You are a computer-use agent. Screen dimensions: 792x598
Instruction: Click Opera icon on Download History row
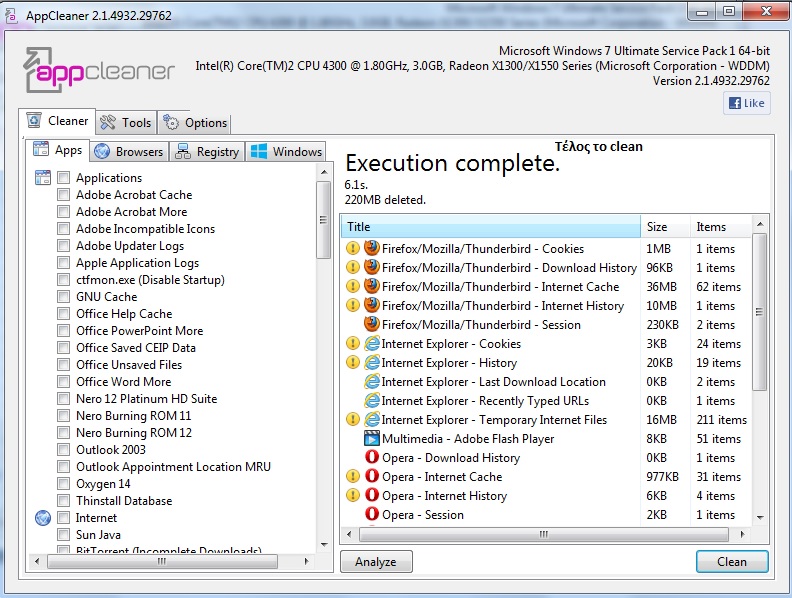point(372,457)
